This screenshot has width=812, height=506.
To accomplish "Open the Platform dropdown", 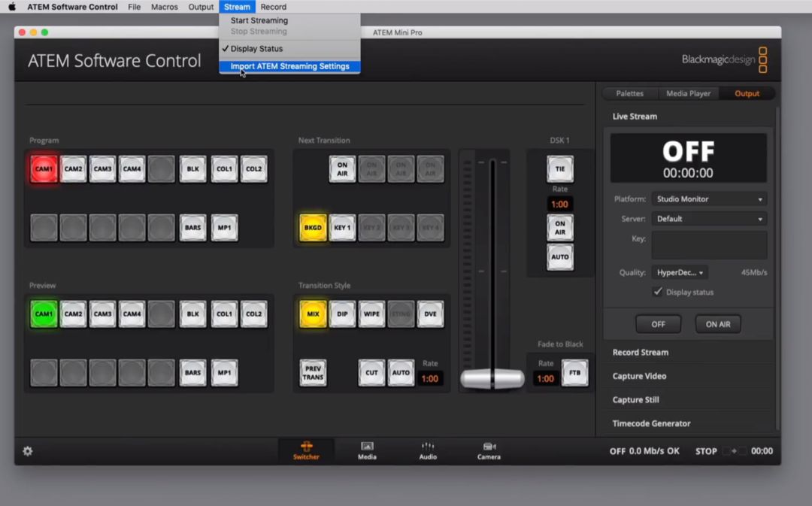I will tap(709, 199).
